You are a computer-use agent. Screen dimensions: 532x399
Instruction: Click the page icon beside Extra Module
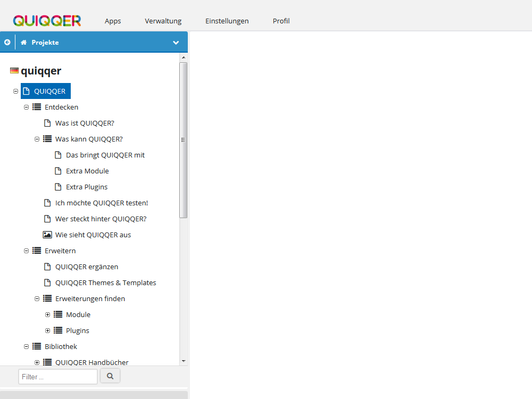58,171
